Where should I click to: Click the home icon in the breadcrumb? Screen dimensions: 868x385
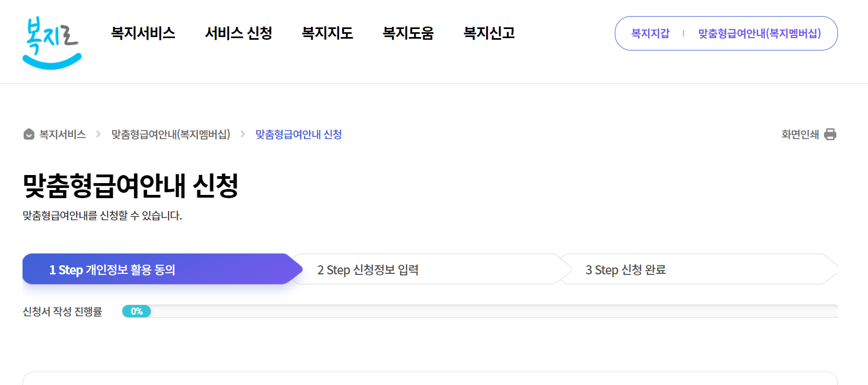tap(28, 134)
